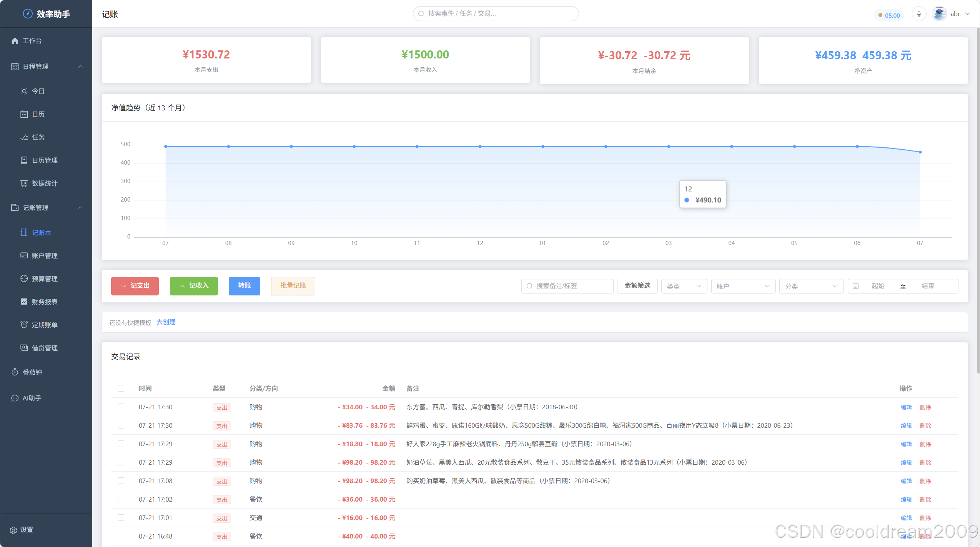980x547 pixels.
Task: Click the 去创建 template link
Action: point(166,322)
